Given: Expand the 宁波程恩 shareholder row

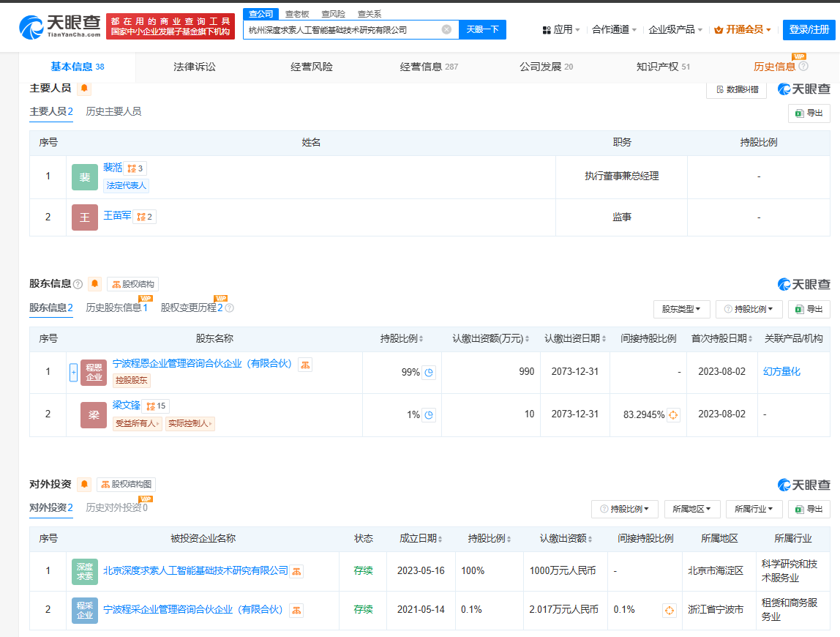Looking at the screenshot, I should [73, 372].
